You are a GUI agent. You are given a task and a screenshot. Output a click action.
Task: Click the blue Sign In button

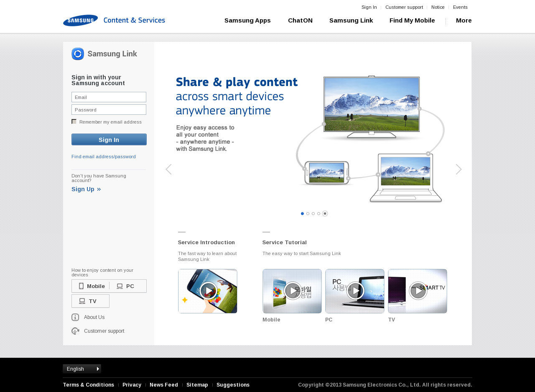tap(109, 139)
